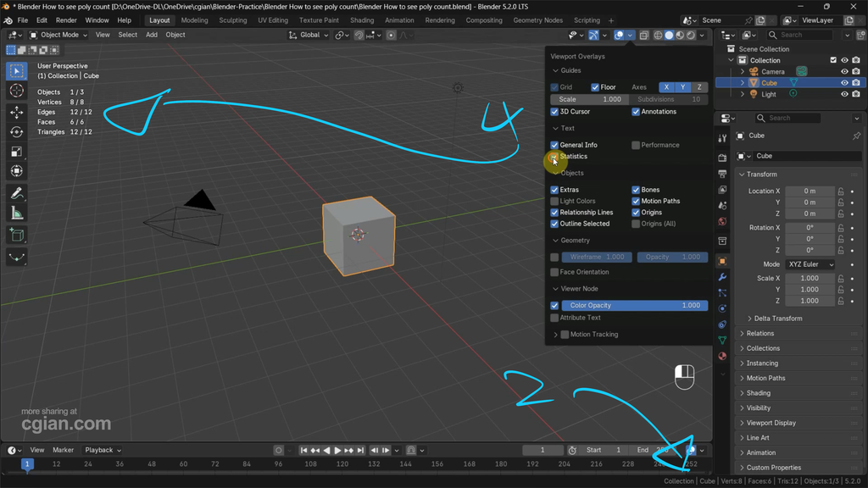The height and width of the screenshot is (488, 868).
Task: Click the timeline Marker menu
Action: [x=63, y=451]
